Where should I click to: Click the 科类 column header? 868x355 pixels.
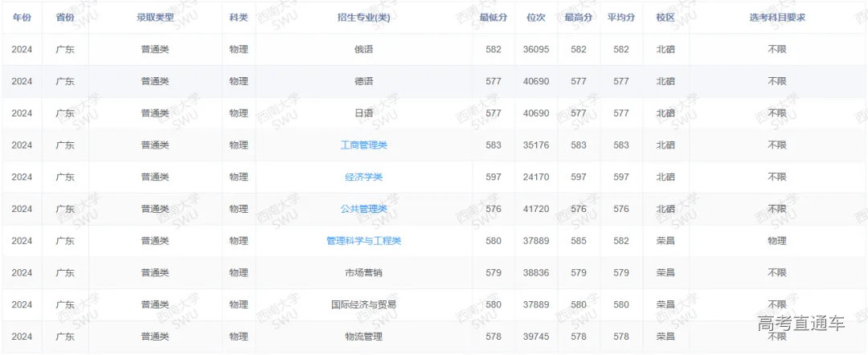(238, 18)
